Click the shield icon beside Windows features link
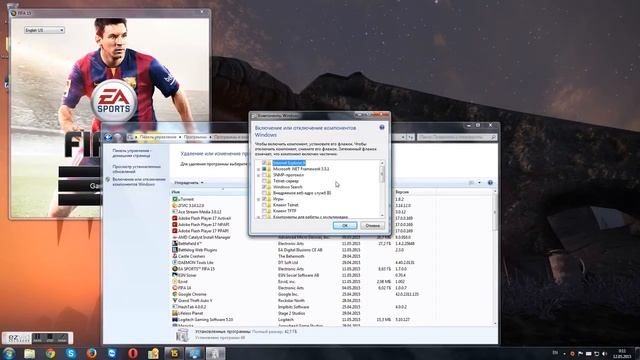The image size is (640, 360). point(108,180)
